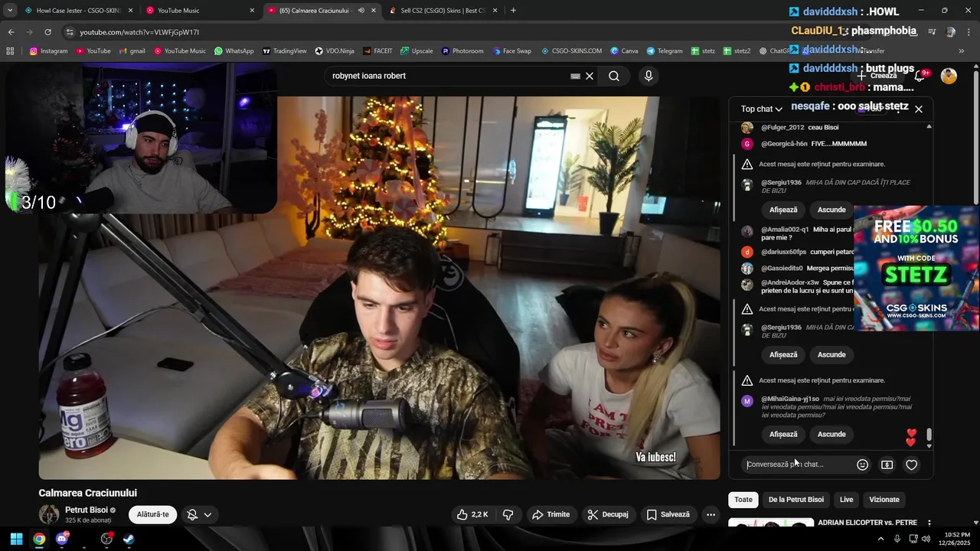The image size is (980, 551).
Task: Select the Vizionate filter chip
Action: [x=884, y=500]
